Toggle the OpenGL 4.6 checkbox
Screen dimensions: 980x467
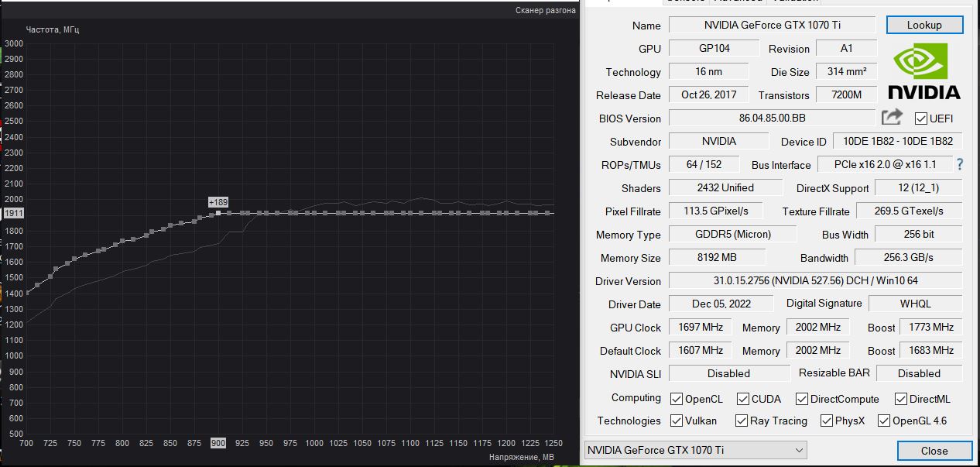pos(884,421)
